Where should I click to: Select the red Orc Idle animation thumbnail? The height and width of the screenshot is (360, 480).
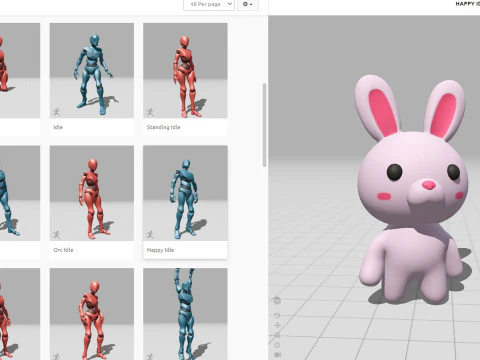coord(92,193)
